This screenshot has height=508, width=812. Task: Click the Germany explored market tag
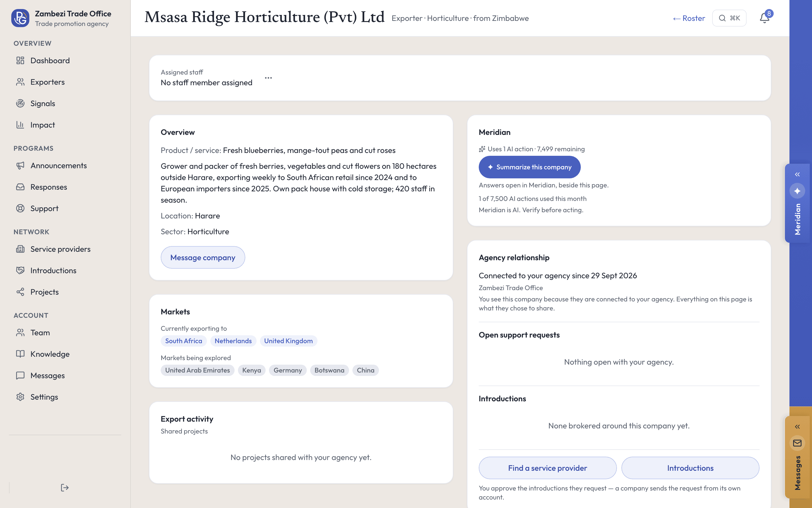(x=288, y=370)
